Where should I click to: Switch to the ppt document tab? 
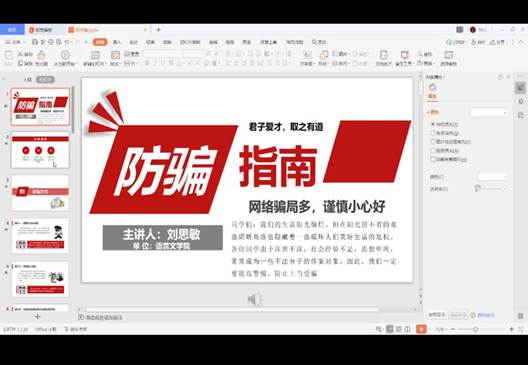108,30
